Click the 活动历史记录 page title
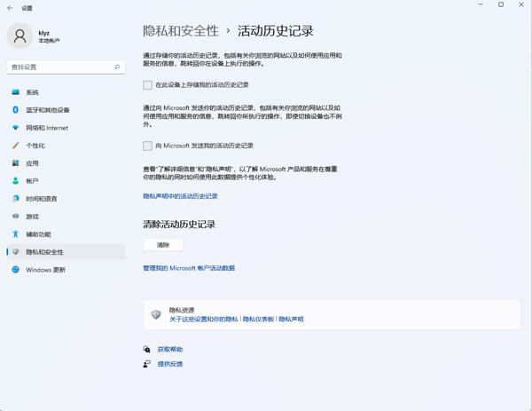Image resolution: width=532 pixels, height=411 pixels. (275, 31)
